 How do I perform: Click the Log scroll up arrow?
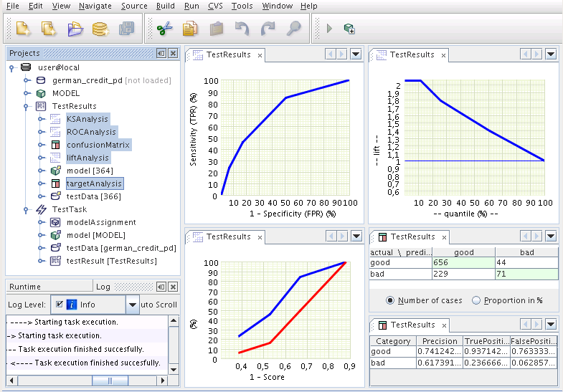174,320
